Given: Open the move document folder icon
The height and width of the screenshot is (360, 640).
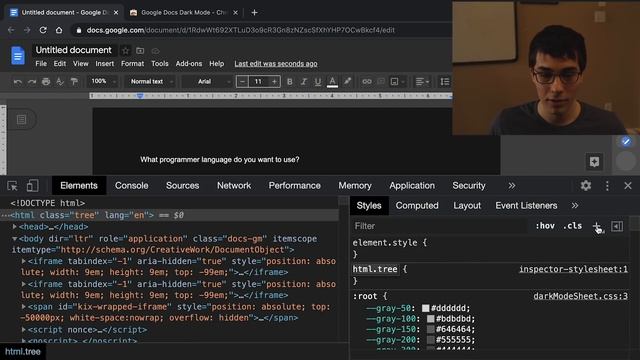Looking at the screenshot, I should [x=140, y=51].
